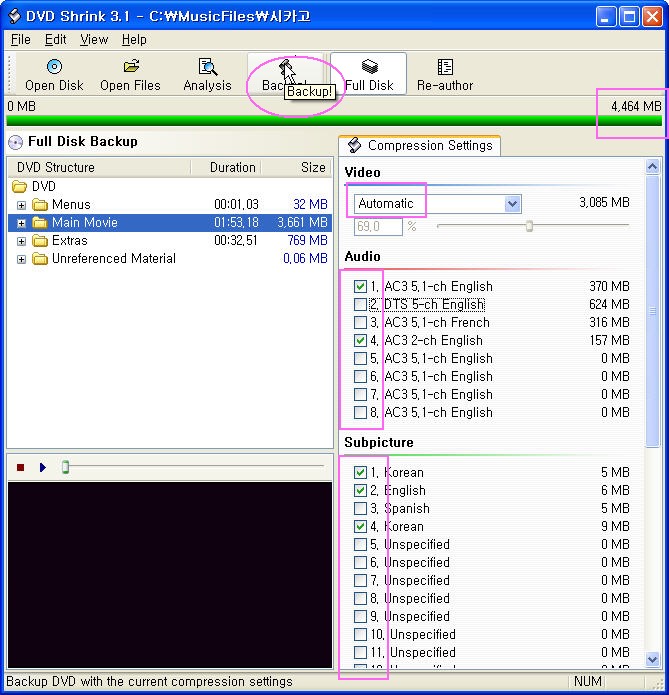Screen dimensions: 669x695
Task: Click the Size column header
Action: coord(296,167)
